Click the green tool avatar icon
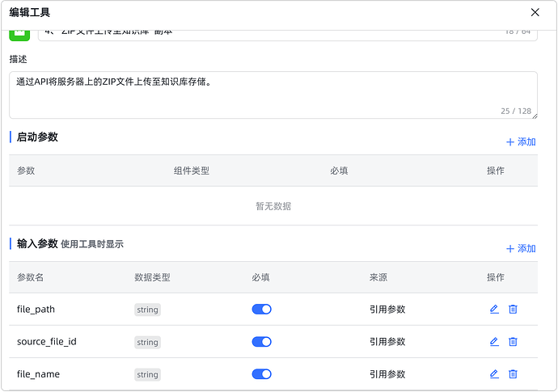The image size is (558, 392). coord(20,33)
